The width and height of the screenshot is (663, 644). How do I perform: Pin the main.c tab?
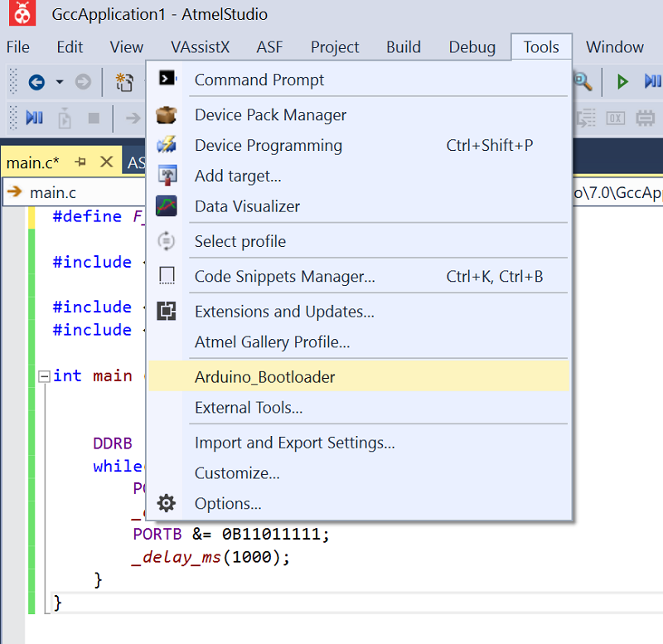(x=80, y=162)
